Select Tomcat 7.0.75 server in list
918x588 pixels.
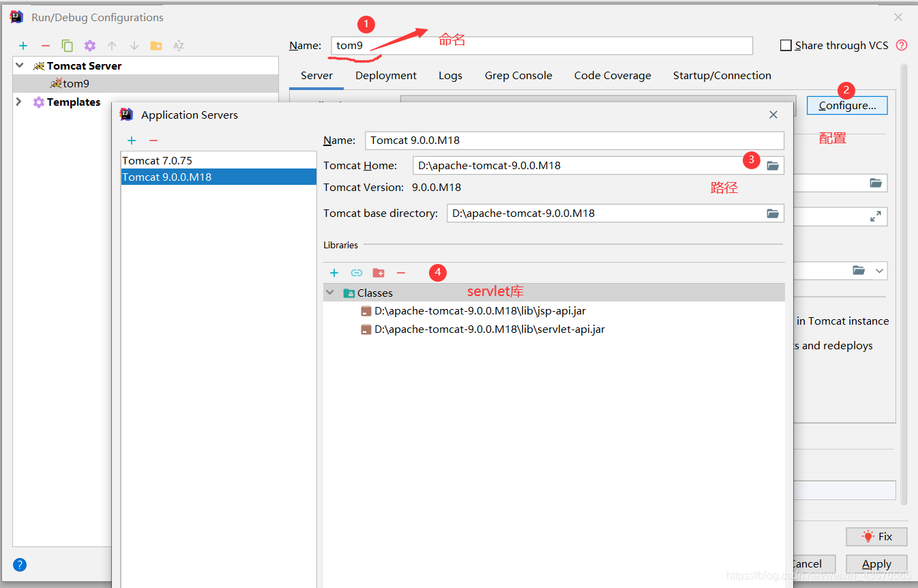[x=218, y=160]
